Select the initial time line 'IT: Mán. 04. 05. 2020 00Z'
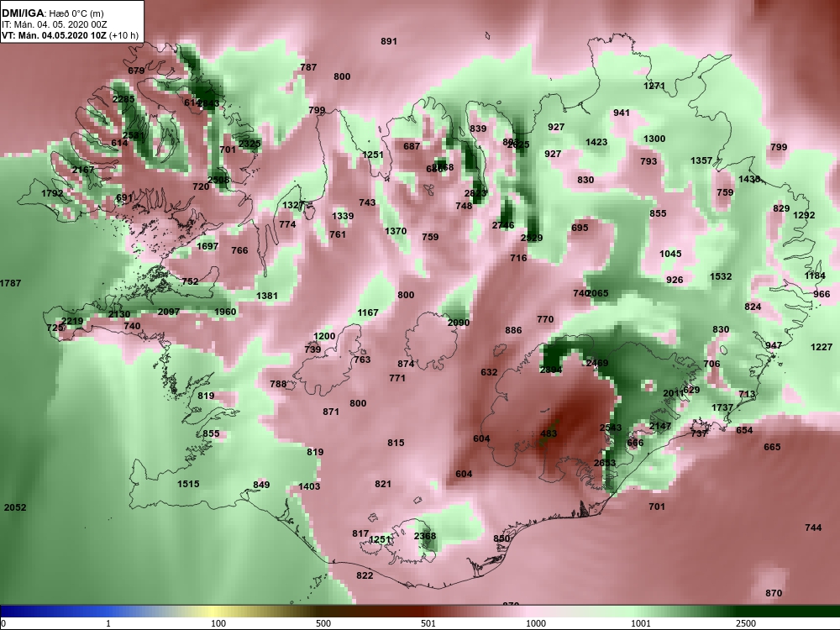 point(54,24)
